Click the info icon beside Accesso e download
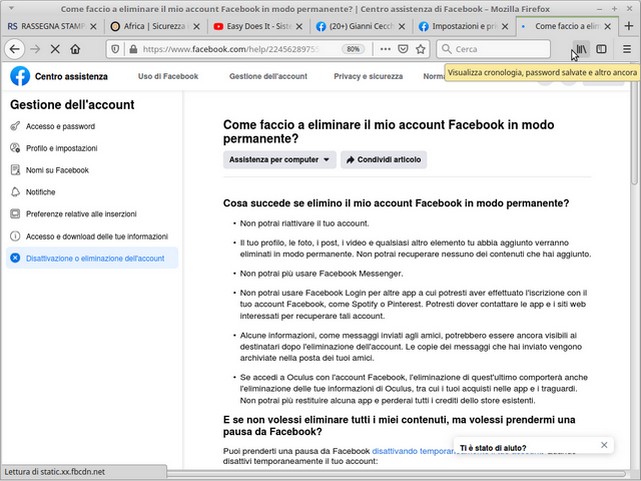Image resolution: width=641 pixels, height=481 pixels. (x=15, y=236)
